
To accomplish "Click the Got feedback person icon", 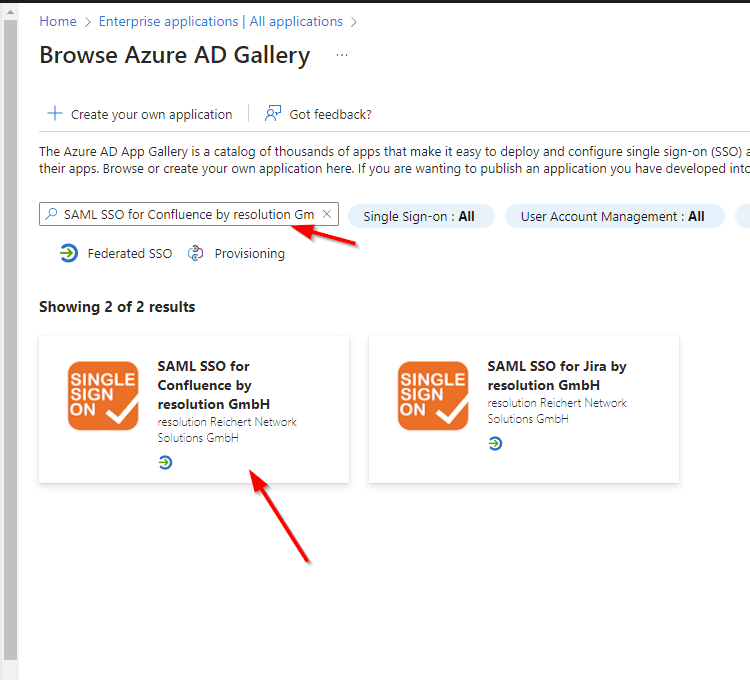I will [273, 114].
